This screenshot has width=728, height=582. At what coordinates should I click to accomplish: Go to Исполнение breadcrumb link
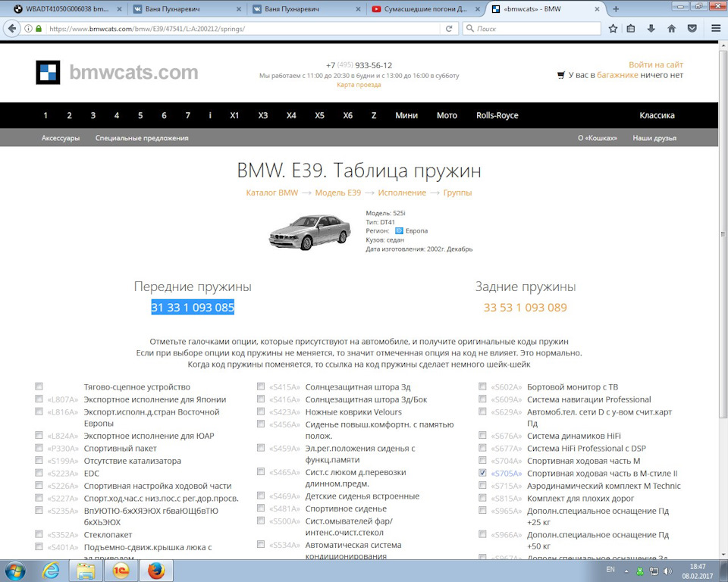pos(402,192)
